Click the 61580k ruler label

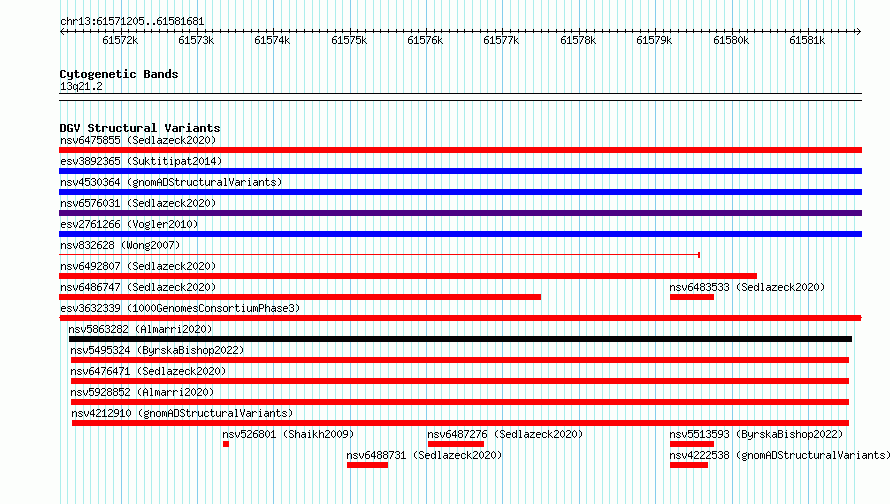pyautogui.click(x=731, y=40)
